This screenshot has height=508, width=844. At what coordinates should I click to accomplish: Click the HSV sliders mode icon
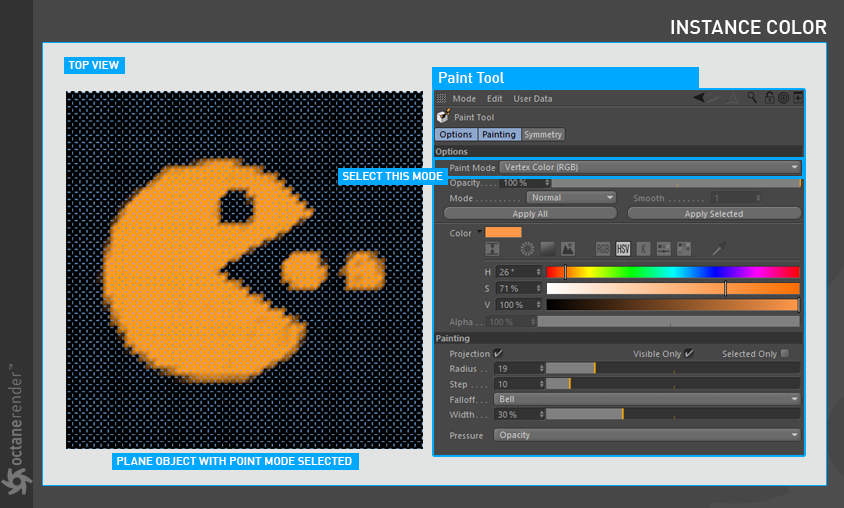[623, 249]
